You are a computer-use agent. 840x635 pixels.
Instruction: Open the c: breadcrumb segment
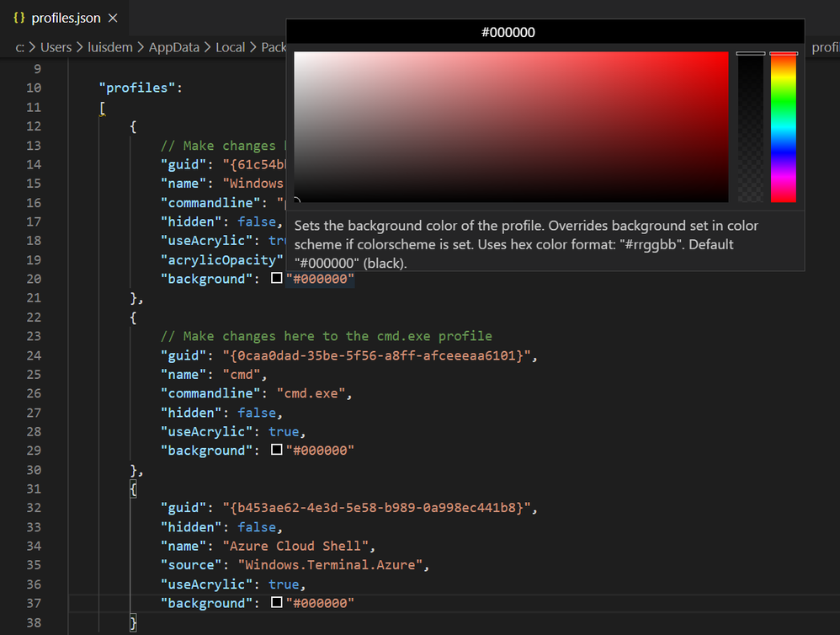pyautogui.click(x=20, y=47)
